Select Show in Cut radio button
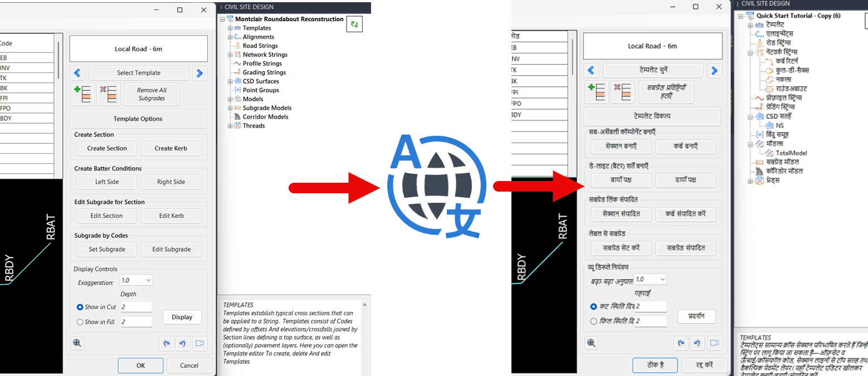 pos(80,307)
